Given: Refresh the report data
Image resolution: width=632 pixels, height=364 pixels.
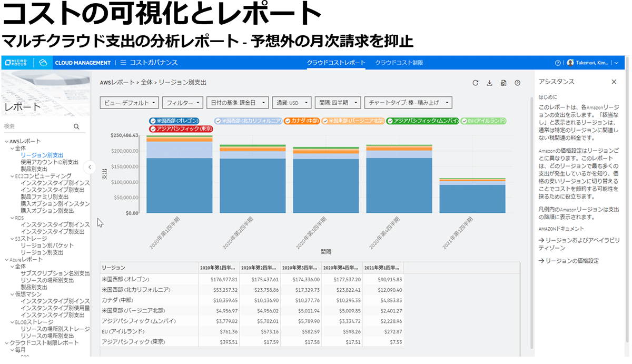Looking at the screenshot, I should (x=476, y=83).
